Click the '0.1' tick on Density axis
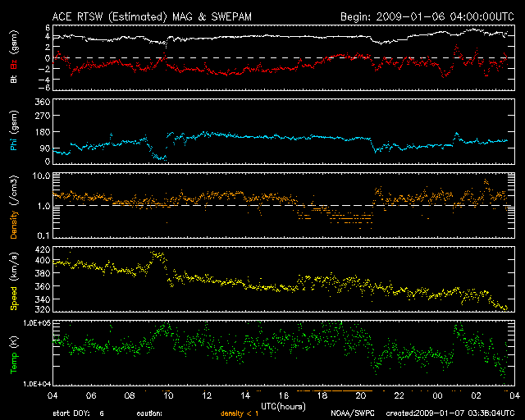Image resolution: width=525 pixels, height=420 pixels. [43, 235]
